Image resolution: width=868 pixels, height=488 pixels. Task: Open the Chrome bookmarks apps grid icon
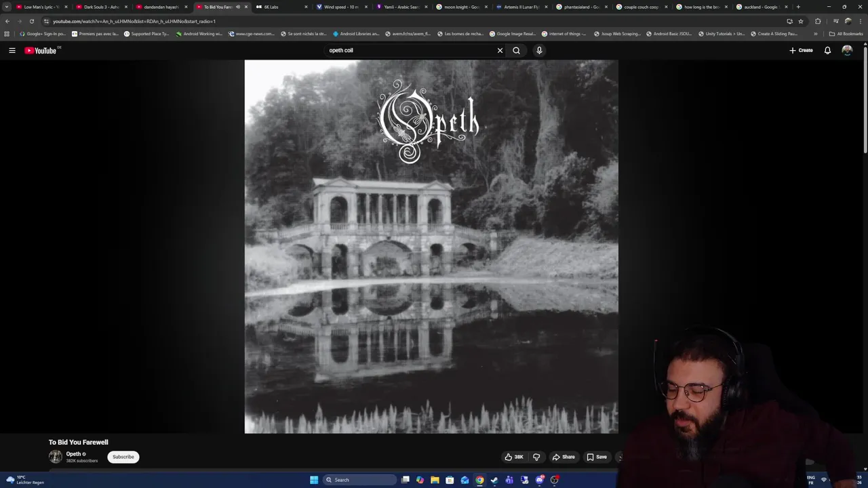pos(7,33)
